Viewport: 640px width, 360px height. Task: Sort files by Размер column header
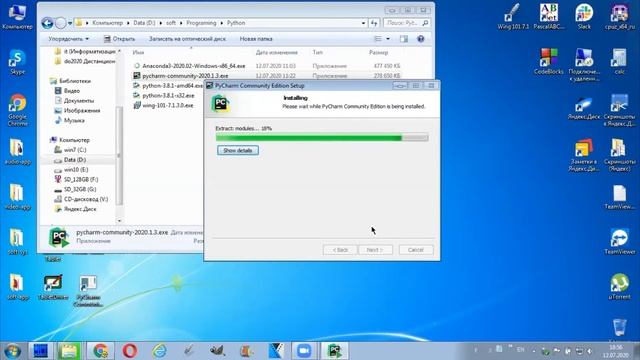[378, 52]
